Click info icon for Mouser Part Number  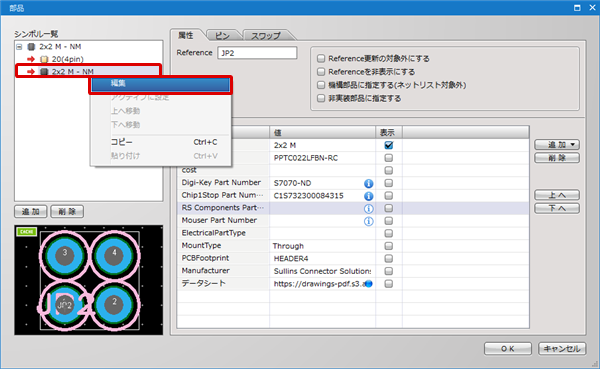[368, 221]
